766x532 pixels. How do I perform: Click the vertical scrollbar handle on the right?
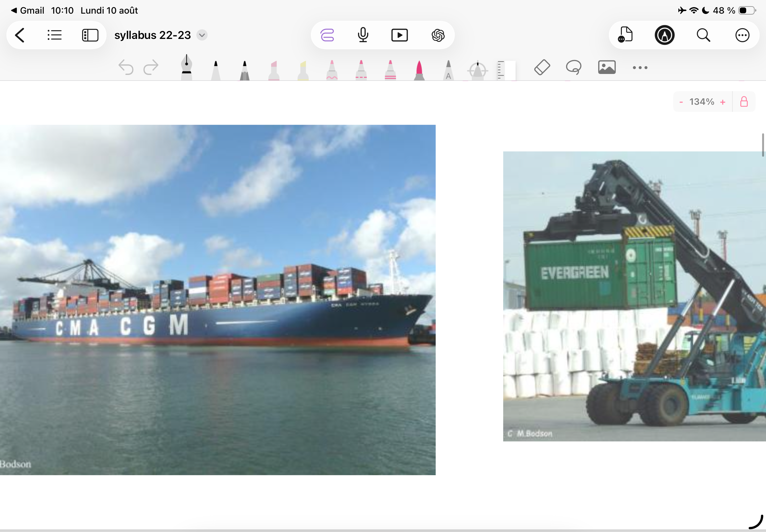click(763, 145)
